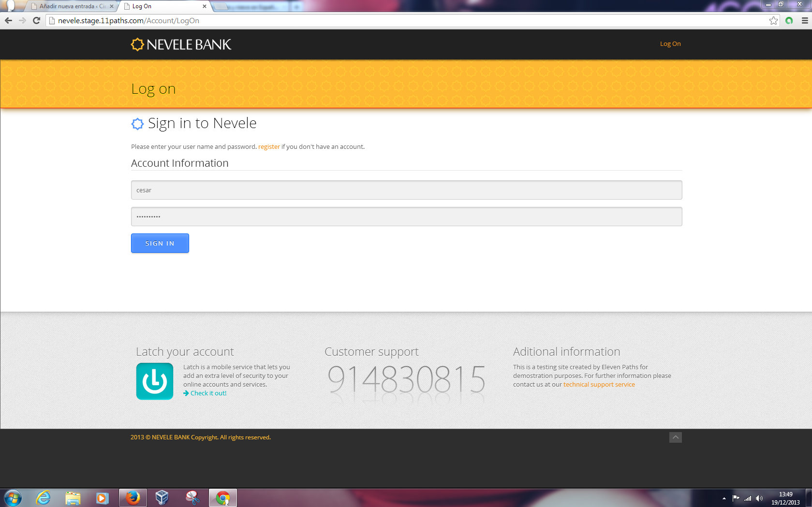Open the technical support service link
This screenshot has width=812, height=507.
pyautogui.click(x=599, y=384)
